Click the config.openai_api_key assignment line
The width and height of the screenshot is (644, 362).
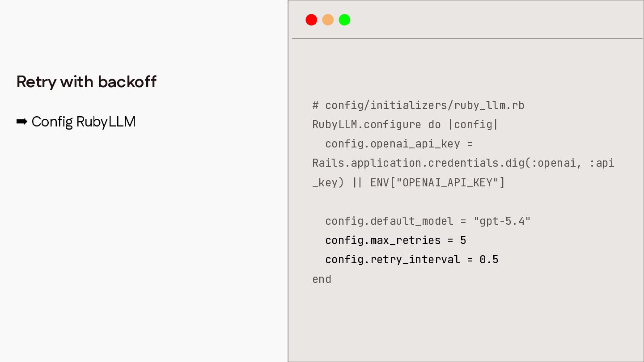coord(399,144)
